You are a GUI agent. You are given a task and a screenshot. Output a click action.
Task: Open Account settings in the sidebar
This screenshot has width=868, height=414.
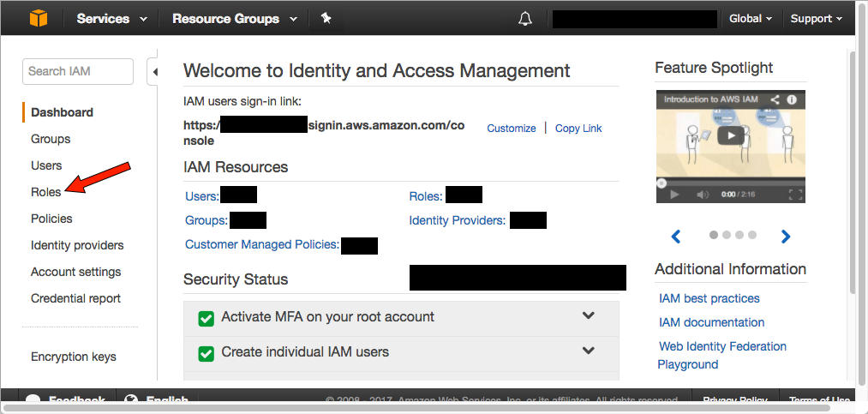click(x=76, y=272)
